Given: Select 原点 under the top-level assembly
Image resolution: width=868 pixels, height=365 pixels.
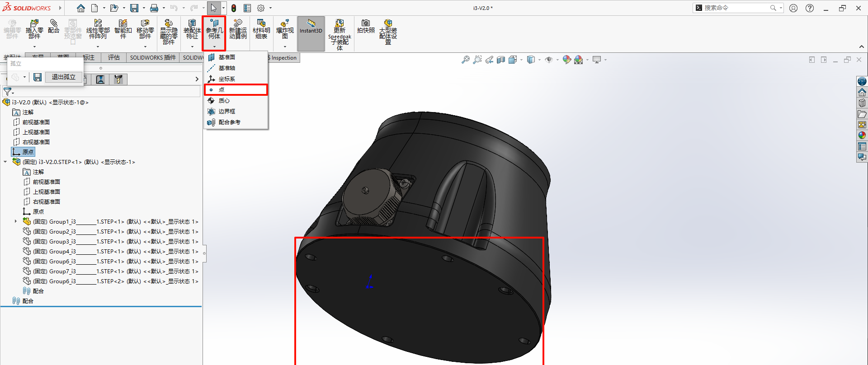Looking at the screenshot, I should click(x=24, y=152).
